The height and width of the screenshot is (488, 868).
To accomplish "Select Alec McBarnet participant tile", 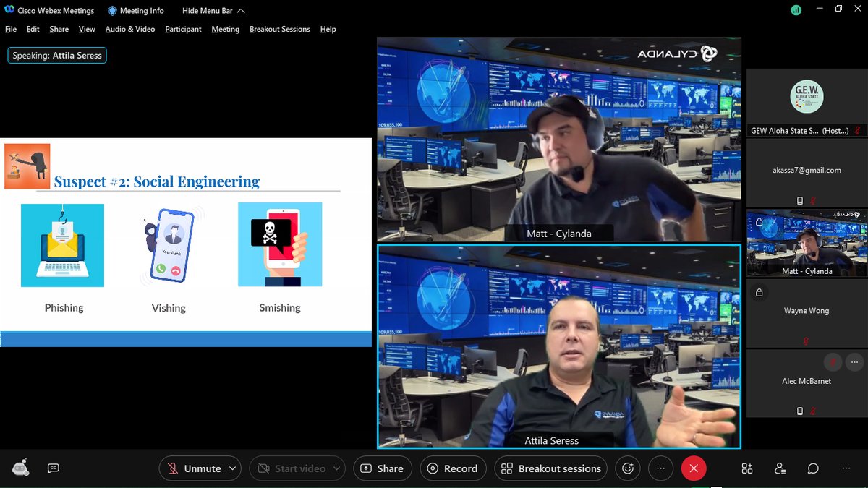I will pyautogui.click(x=807, y=383).
